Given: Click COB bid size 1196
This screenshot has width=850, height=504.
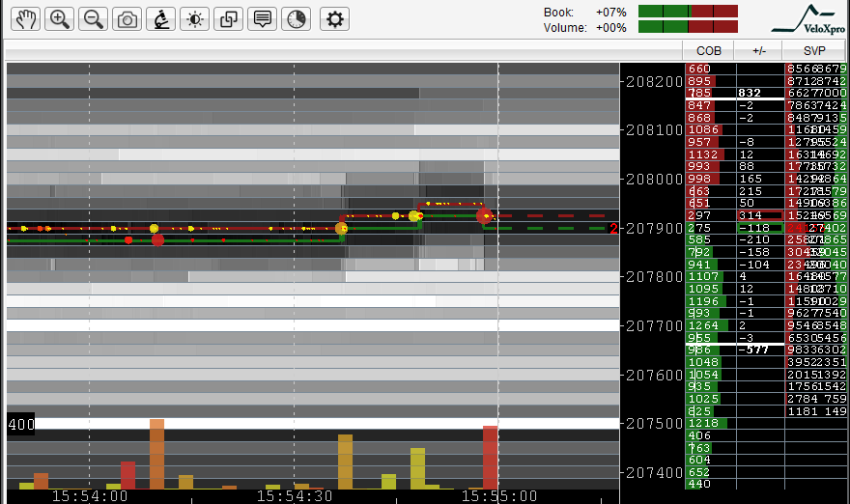Looking at the screenshot, I should tap(703, 301).
